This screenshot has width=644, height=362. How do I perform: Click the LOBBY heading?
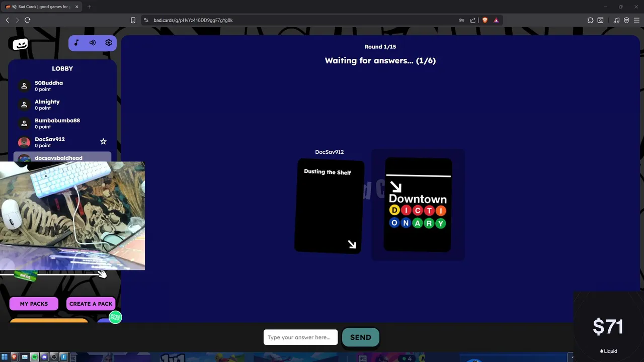(x=62, y=68)
